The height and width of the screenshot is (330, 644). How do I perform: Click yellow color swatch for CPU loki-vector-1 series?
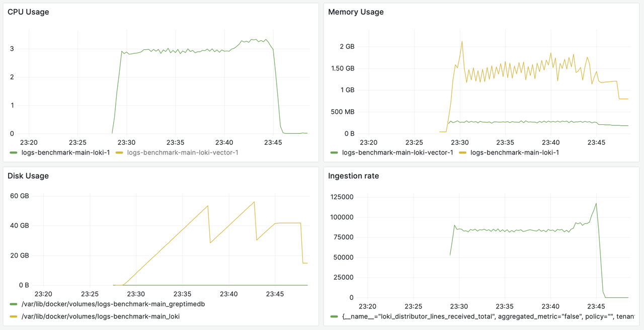(119, 152)
